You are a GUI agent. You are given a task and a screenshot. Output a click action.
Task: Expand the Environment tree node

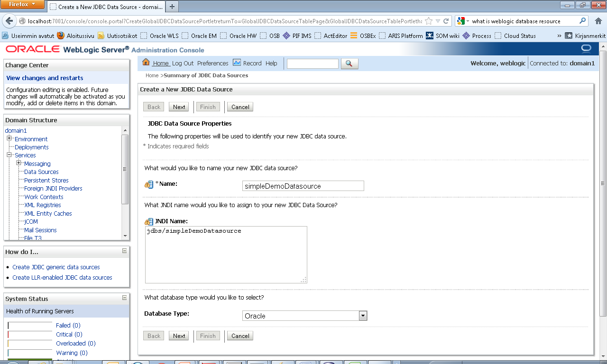[x=9, y=139]
